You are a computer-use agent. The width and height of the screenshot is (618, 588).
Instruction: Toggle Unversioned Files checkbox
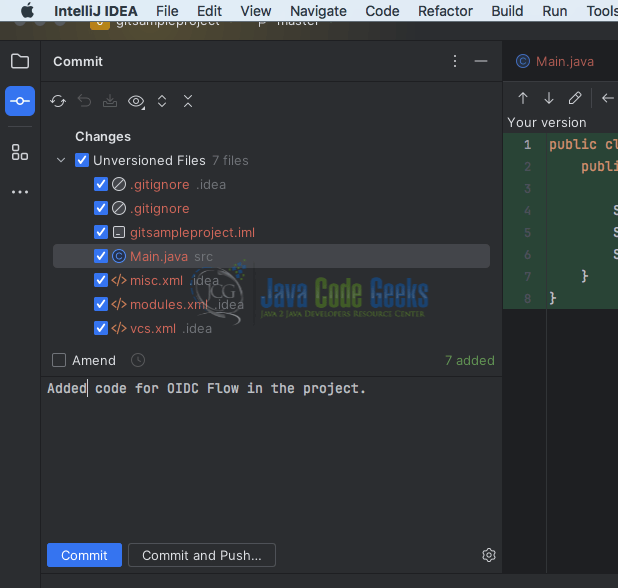(82, 160)
